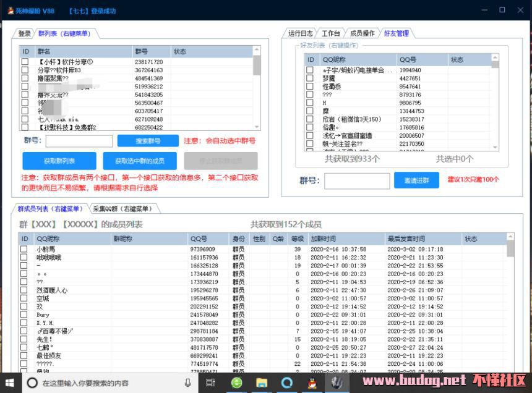
Task: Click the member name ♂百毒不侵ゾ
Action: [x=54, y=331]
